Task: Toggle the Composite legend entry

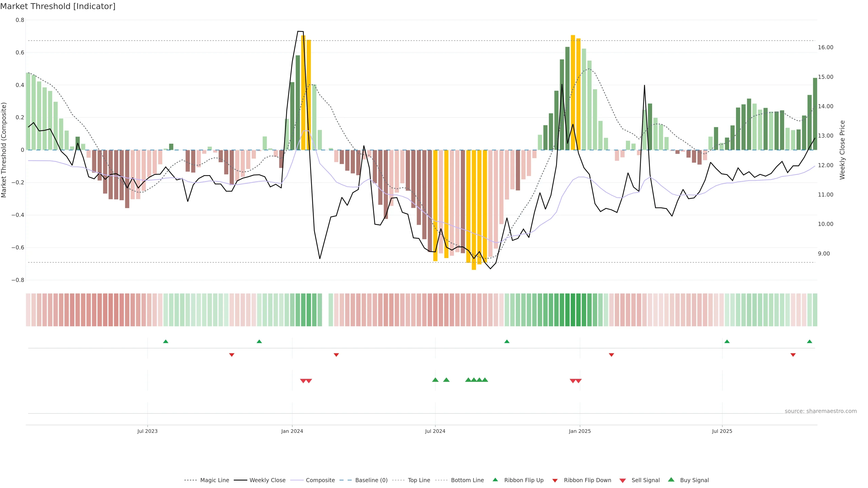Action: coord(320,480)
